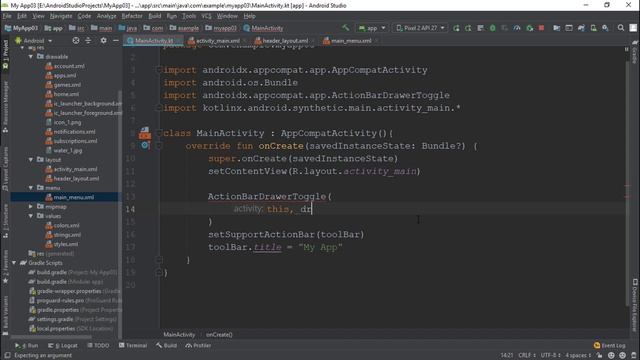Click the UTF-8 encoding status widget
Image resolution: width=640 pixels, height=360 pixels.
coord(551,356)
